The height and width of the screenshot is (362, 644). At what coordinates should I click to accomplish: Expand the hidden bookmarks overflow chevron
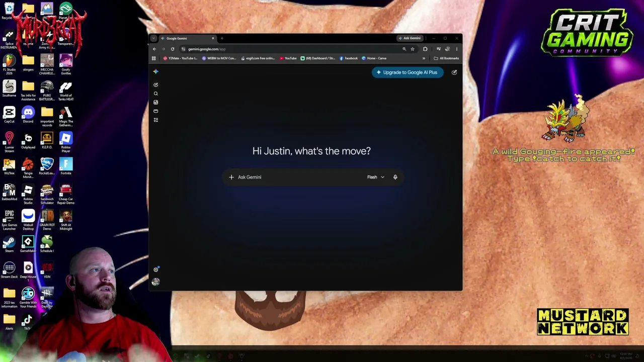tap(424, 58)
